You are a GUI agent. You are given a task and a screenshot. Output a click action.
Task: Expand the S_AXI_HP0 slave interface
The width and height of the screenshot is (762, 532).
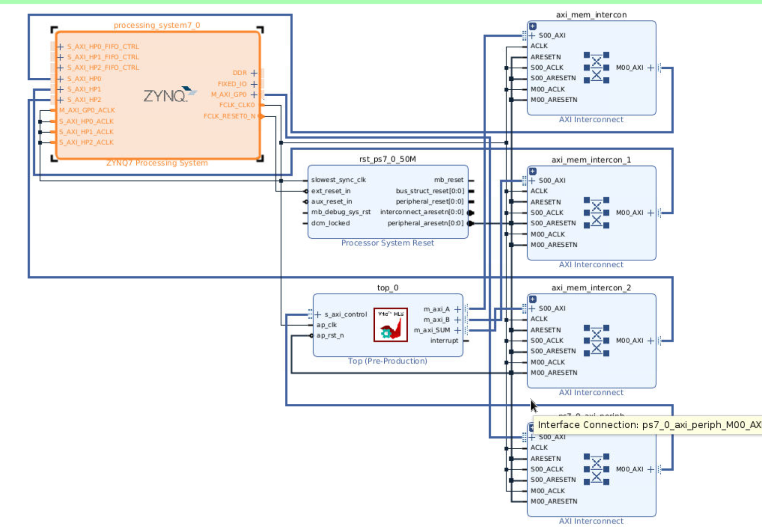[60, 79]
